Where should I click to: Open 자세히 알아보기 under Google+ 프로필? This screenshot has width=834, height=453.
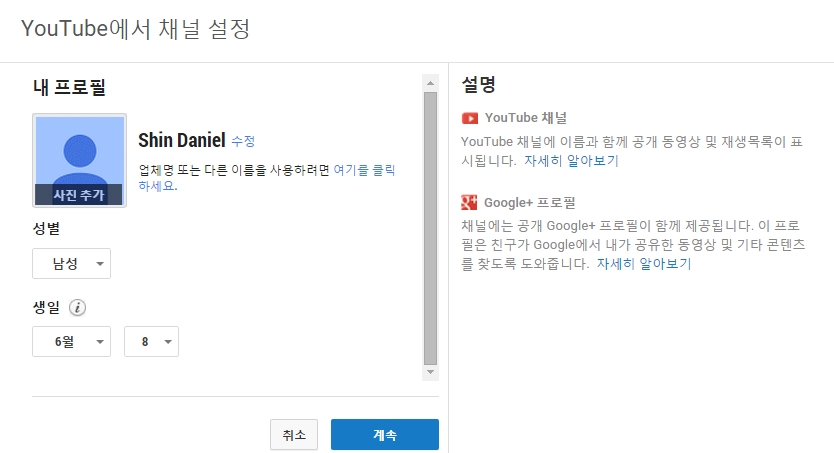point(643,264)
